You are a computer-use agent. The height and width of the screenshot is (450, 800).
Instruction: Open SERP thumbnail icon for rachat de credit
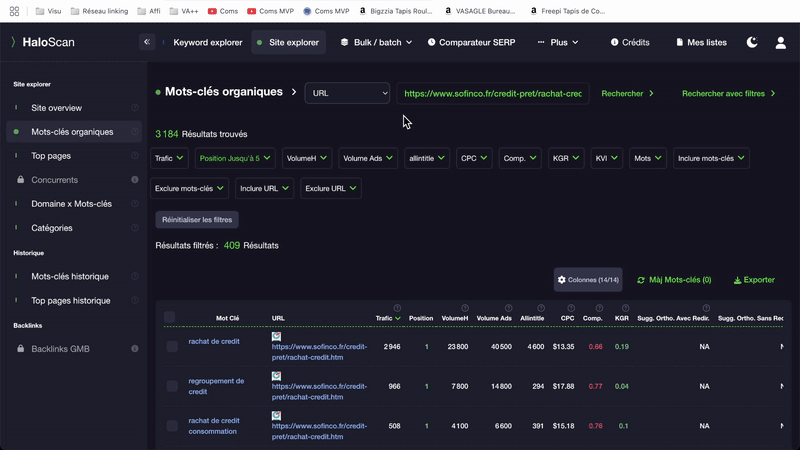(277, 336)
